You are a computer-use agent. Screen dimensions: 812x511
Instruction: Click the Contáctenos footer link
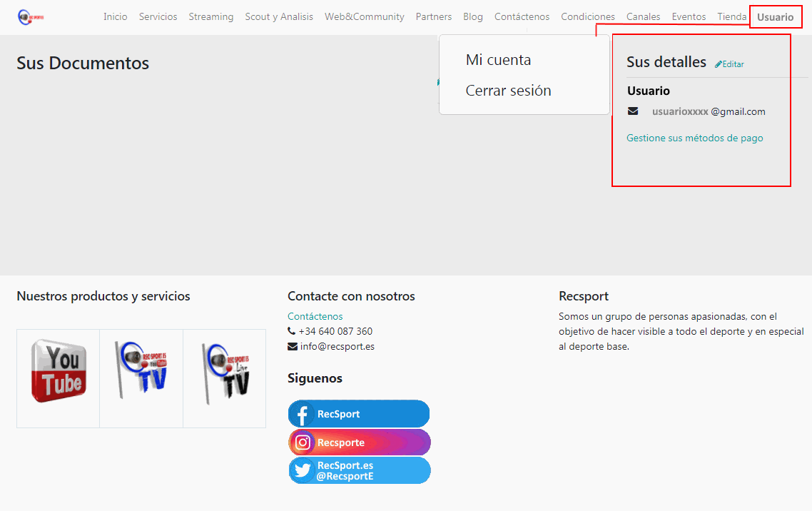[315, 316]
